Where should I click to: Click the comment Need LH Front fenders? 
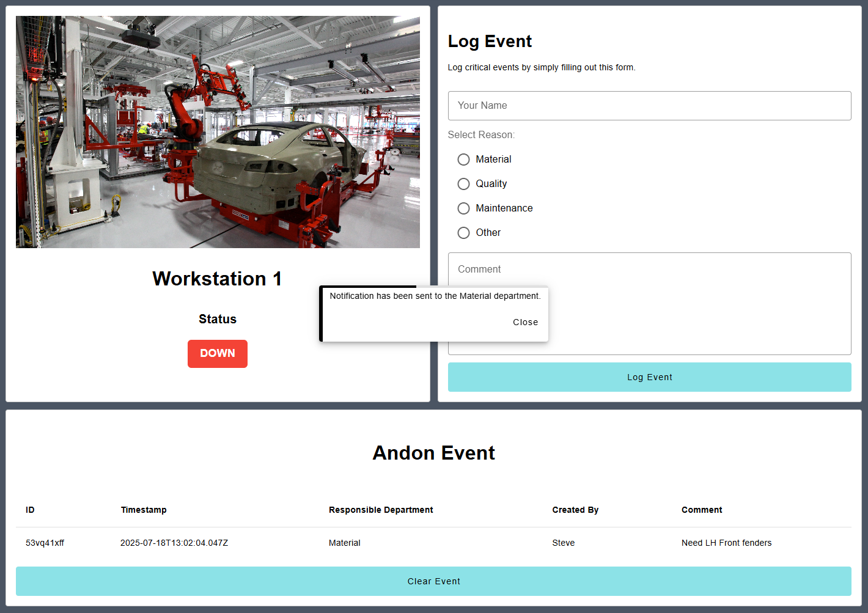[x=727, y=543]
